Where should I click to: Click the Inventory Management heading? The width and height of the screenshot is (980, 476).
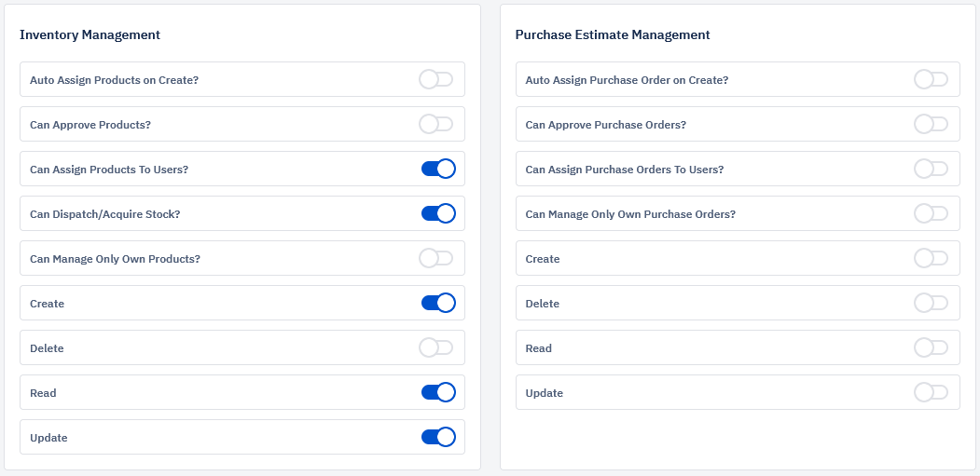[90, 35]
